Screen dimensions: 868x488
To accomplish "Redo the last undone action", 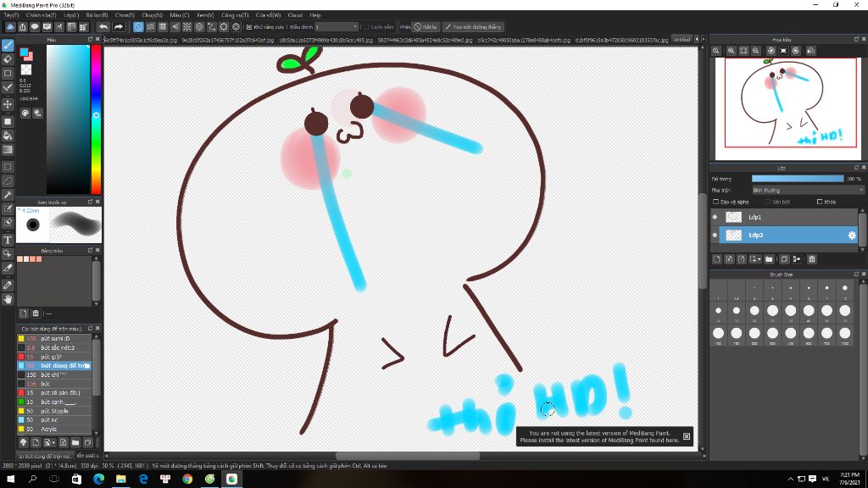I will 119,26.
